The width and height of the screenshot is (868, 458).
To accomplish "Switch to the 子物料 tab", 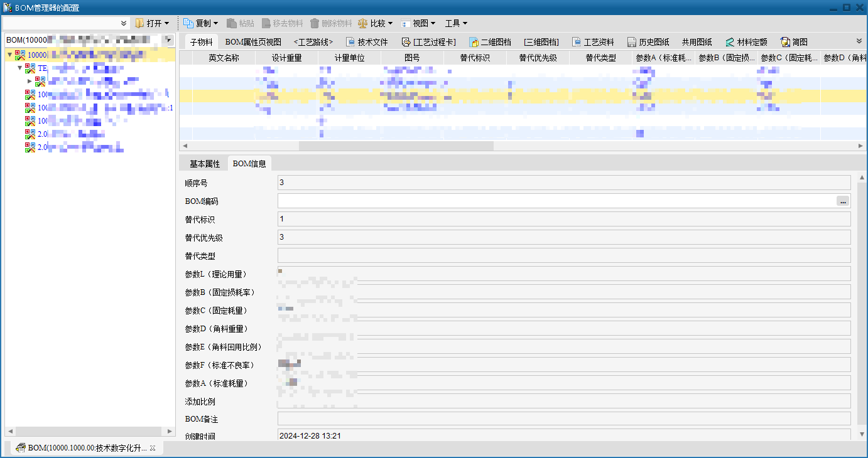I will 202,42.
